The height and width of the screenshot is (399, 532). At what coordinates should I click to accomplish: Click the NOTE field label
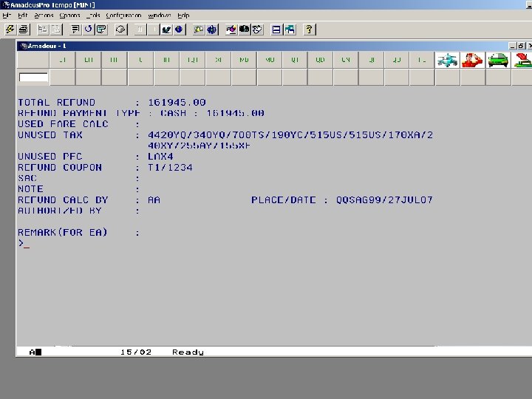[30, 189]
